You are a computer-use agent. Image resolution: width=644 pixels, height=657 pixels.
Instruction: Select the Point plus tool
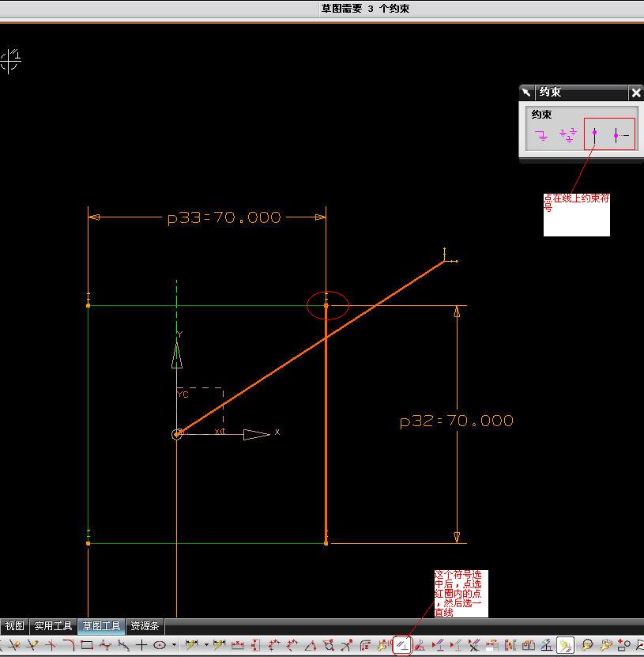pyautogui.click(x=141, y=645)
